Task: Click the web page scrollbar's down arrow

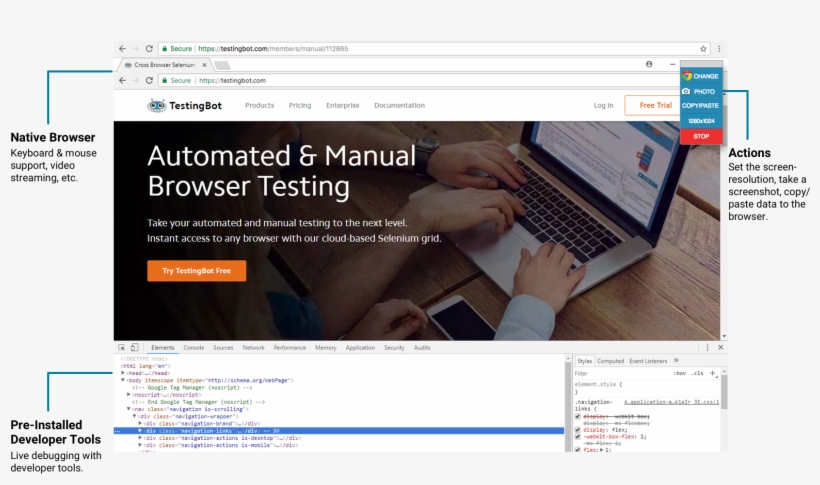Action: pos(724,336)
